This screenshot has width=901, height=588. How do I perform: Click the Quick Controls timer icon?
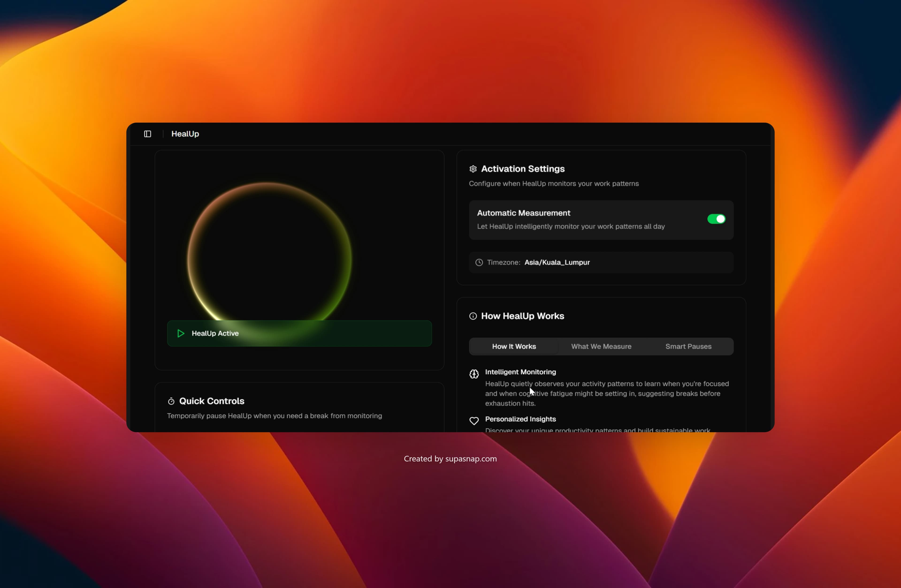pyautogui.click(x=171, y=401)
